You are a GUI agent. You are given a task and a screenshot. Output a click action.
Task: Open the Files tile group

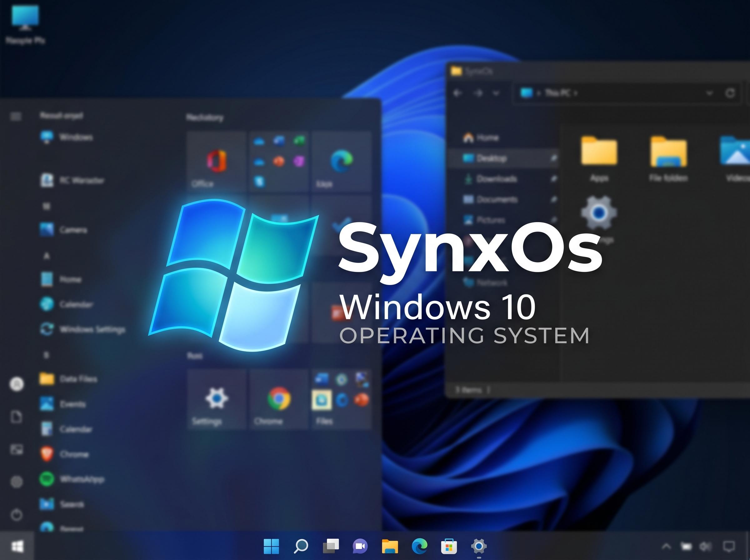342,400
